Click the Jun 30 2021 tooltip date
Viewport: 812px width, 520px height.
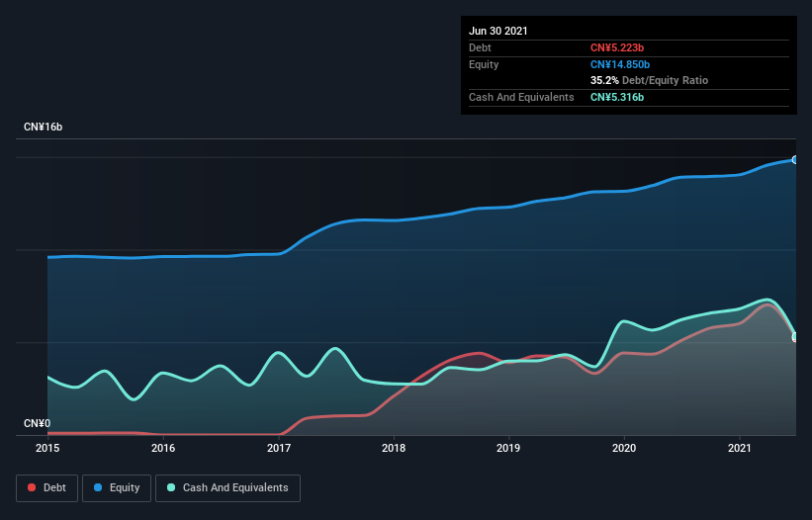(x=498, y=31)
